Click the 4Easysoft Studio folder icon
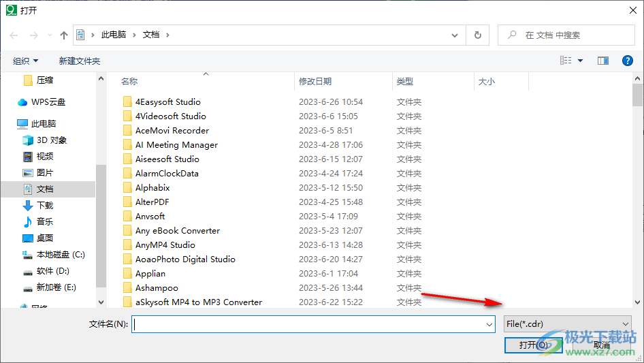The width and height of the screenshot is (644, 363). coord(127,102)
